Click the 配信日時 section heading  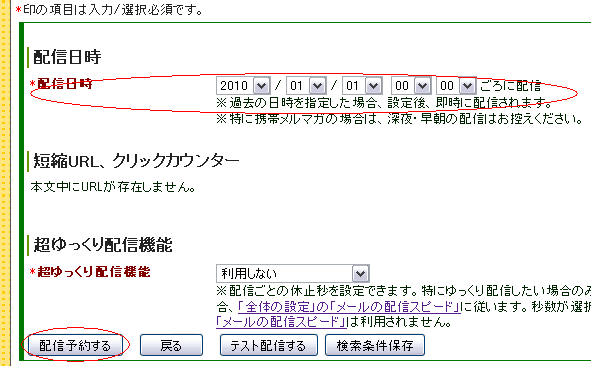pos(67,57)
